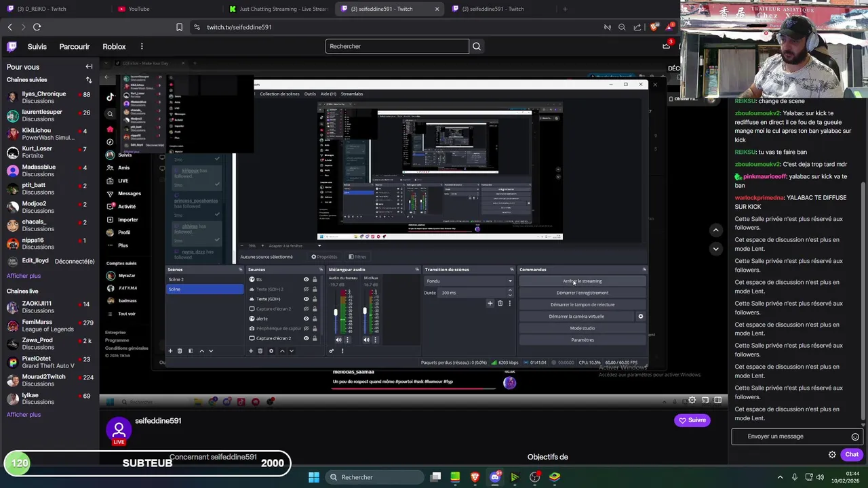Click the Brave rewards triangle icon

click(671, 27)
